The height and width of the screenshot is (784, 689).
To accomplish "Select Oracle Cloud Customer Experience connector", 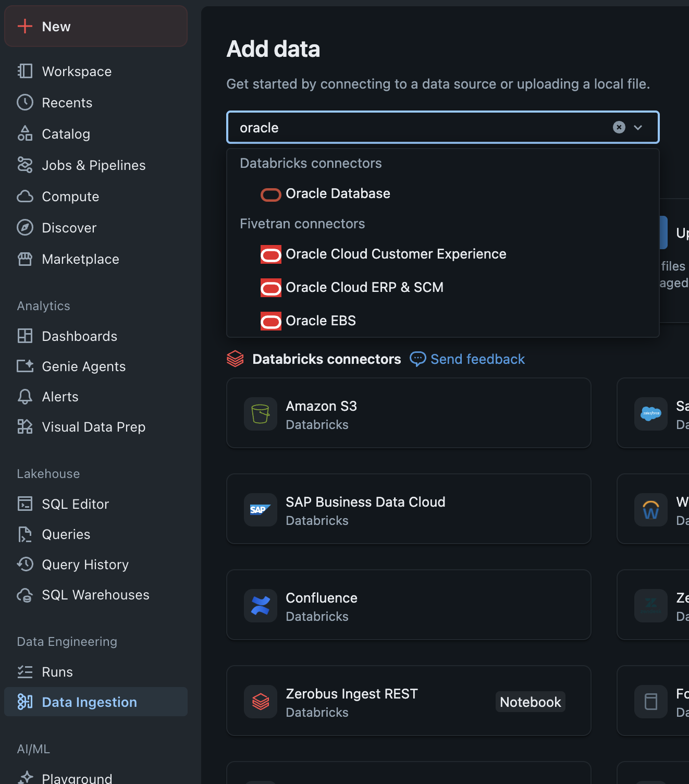I will [443, 254].
